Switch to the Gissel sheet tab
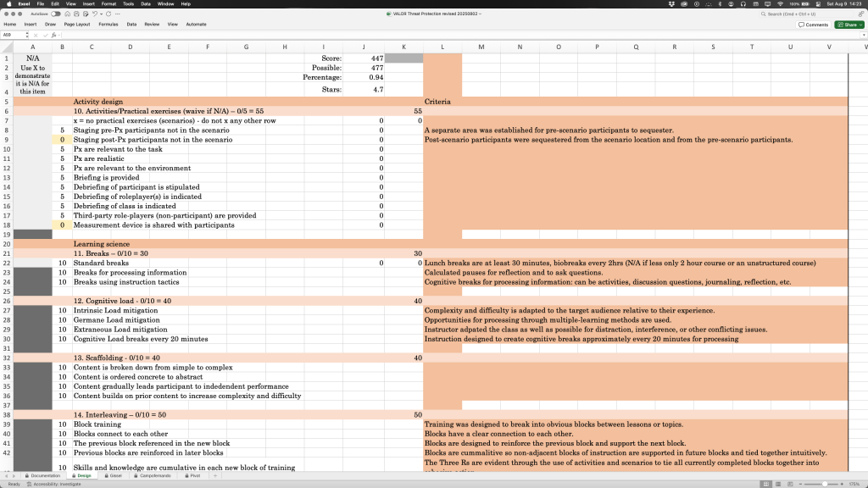This screenshot has height=488, width=868. point(114,476)
